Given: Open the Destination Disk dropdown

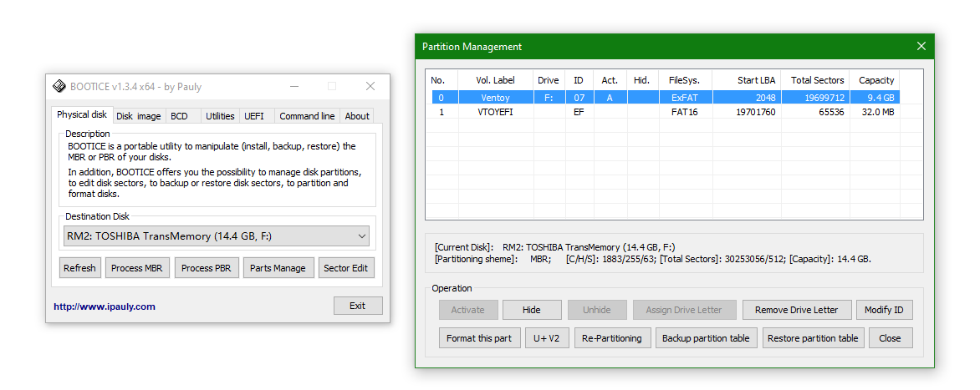Looking at the screenshot, I should click(x=217, y=236).
